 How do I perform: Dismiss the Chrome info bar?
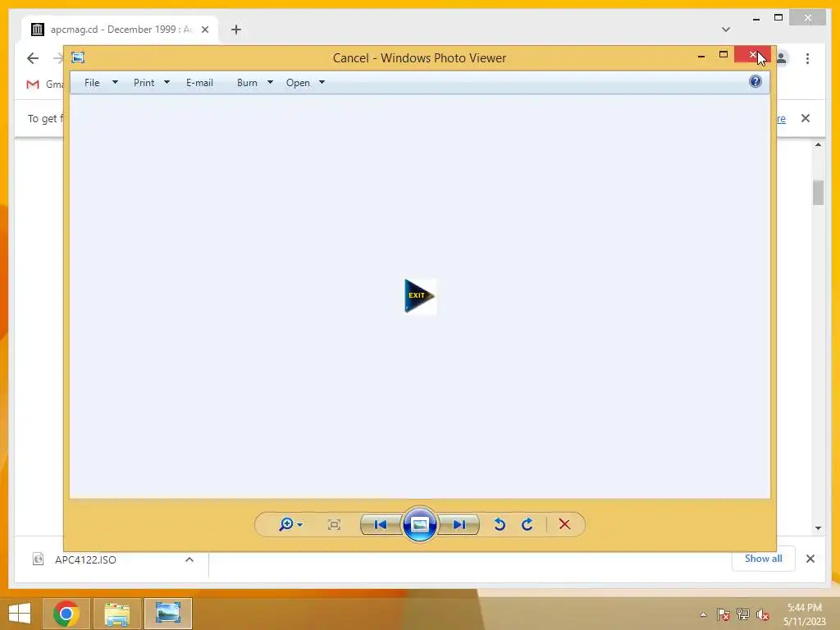(806, 118)
